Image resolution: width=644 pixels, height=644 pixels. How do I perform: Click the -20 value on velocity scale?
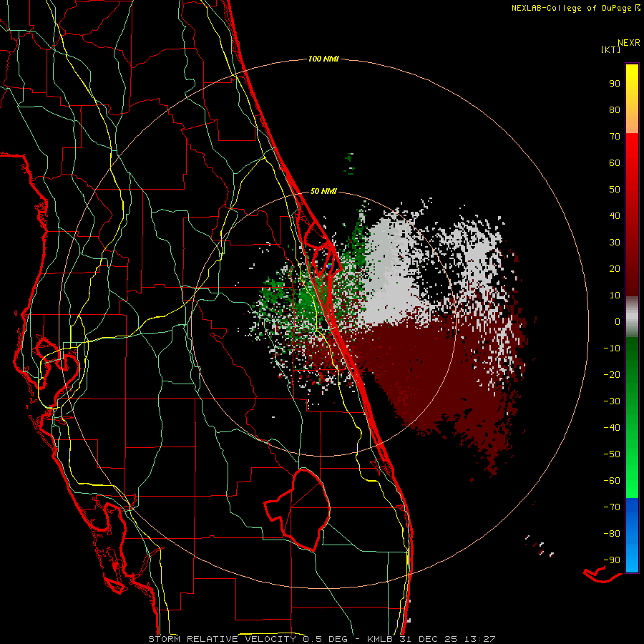tap(612, 375)
